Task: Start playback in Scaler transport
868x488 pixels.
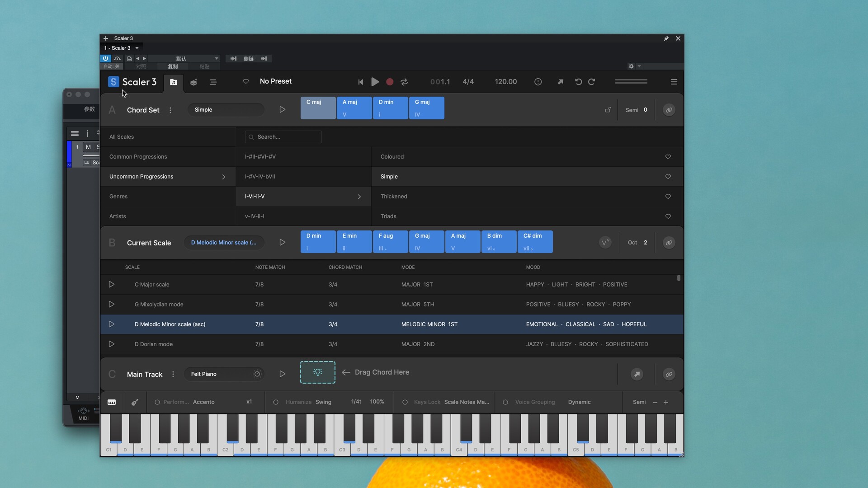Action: 375,82
